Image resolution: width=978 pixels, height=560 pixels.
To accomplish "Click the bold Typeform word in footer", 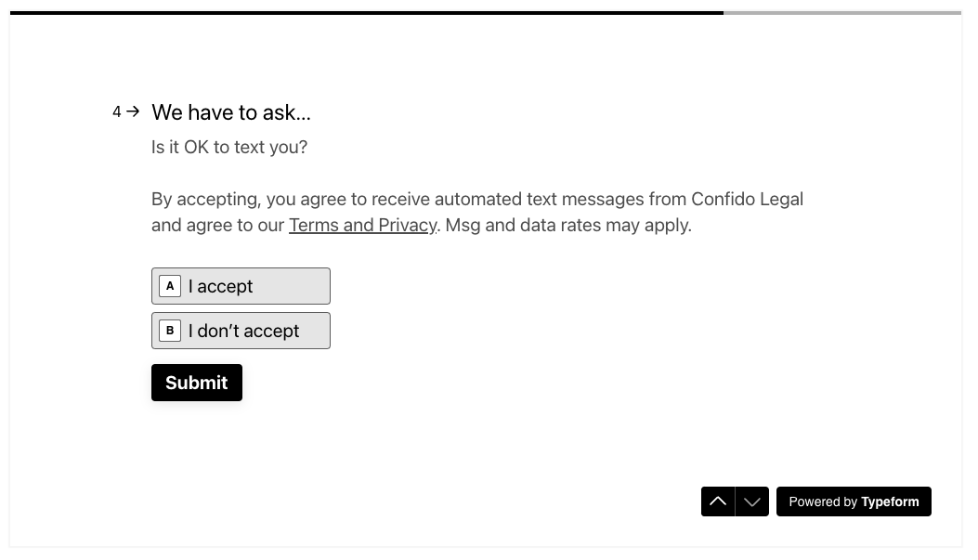I will pyautogui.click(x=890, y=501).
